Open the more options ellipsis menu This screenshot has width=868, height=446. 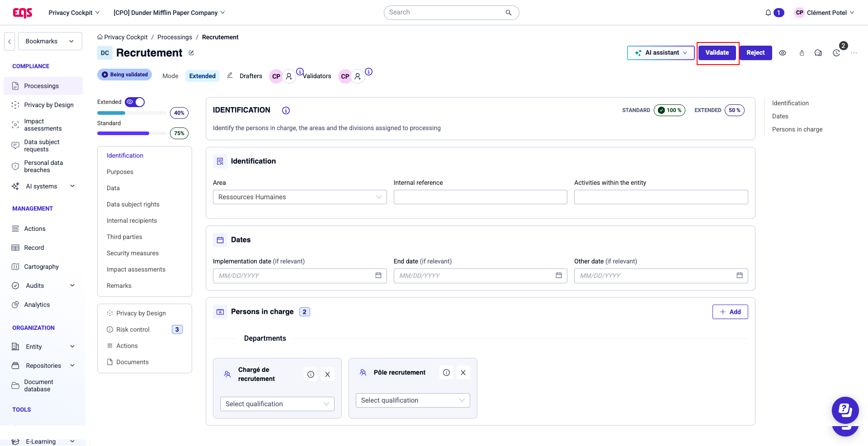(854, 53)
